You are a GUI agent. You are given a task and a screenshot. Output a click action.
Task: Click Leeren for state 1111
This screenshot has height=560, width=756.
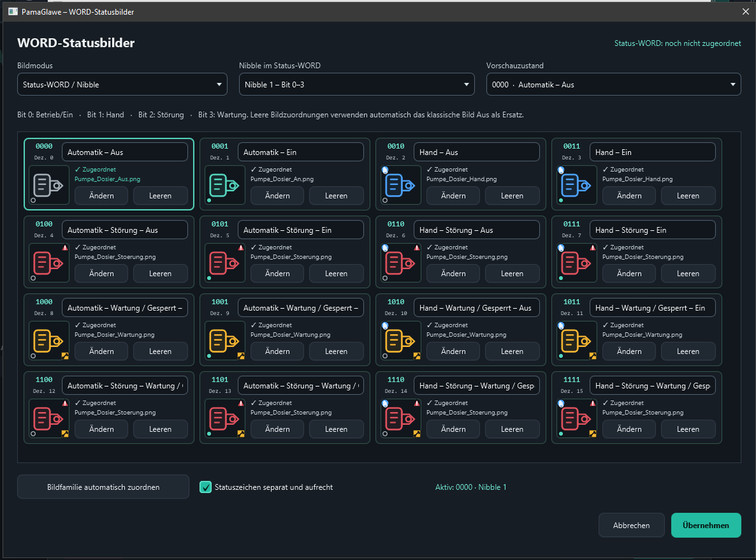coord(688,429)
